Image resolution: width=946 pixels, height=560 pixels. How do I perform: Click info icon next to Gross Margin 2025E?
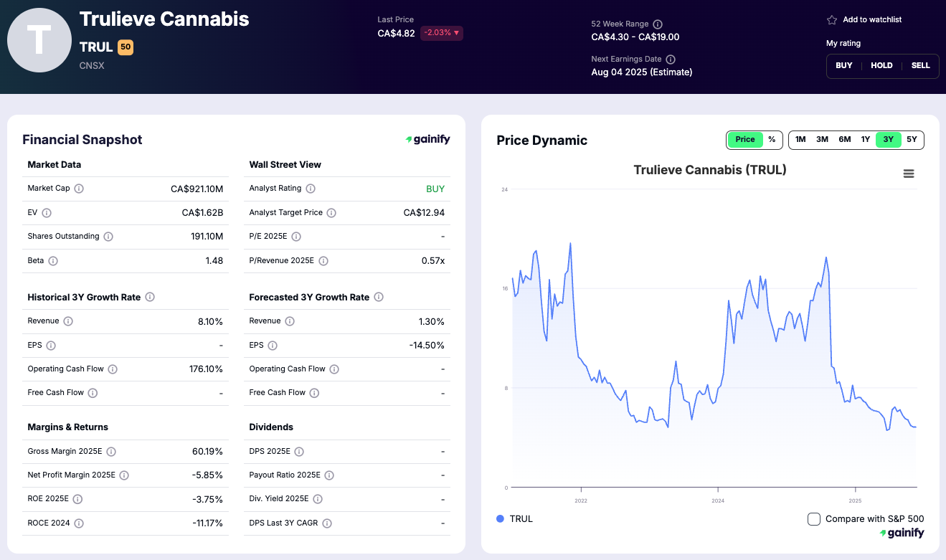(111, 452)
